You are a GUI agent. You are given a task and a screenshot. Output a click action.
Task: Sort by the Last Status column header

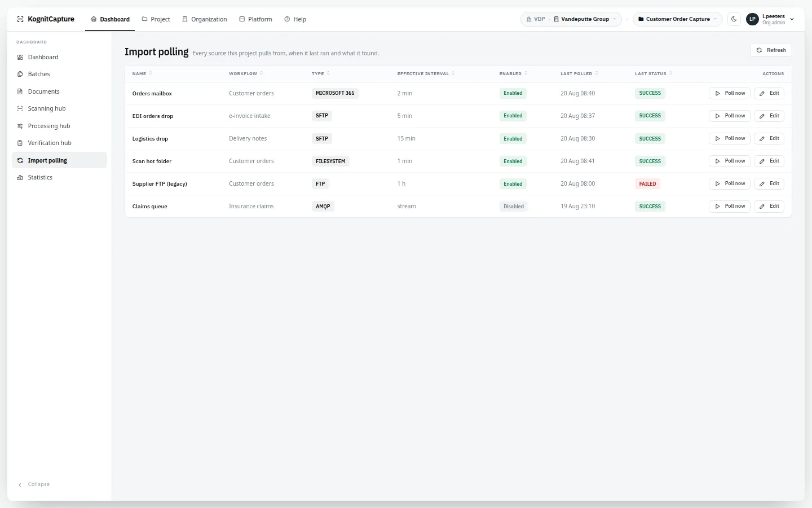653,73
